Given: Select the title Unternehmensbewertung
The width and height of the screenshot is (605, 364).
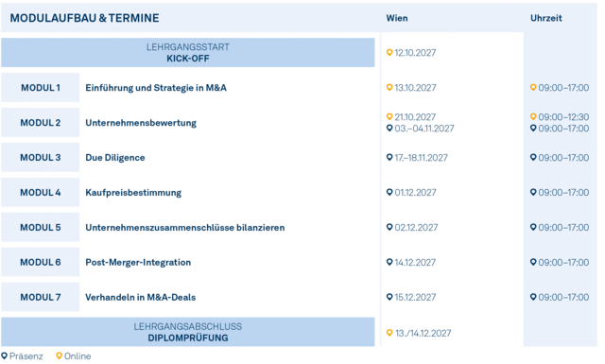Looking at the screenshot, I should click(x=141, y=123).
